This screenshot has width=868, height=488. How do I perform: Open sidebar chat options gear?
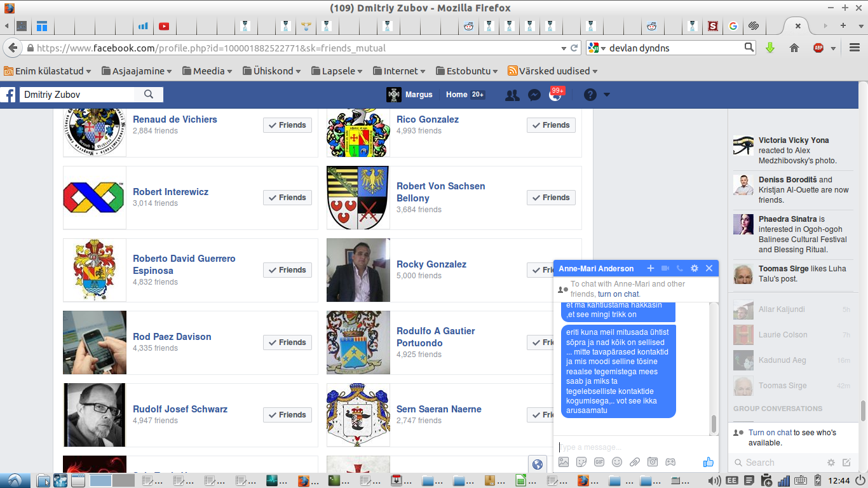[x=831, y=463]
